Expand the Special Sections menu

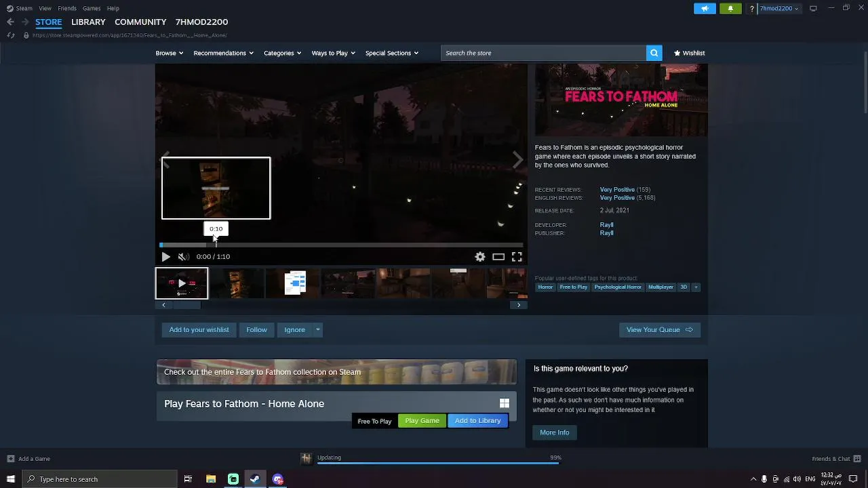(392, 53)
